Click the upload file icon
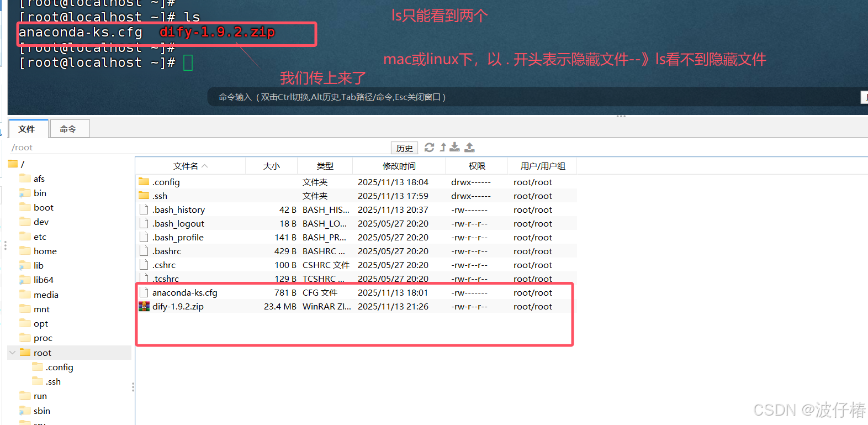The image size is (868, 425). point(469,147)
